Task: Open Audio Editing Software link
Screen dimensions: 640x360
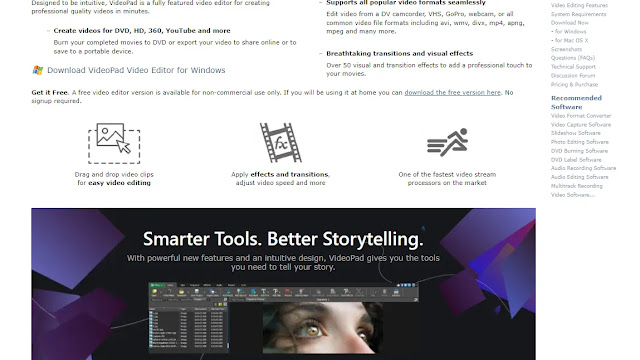Action: [x=580, y=177]
